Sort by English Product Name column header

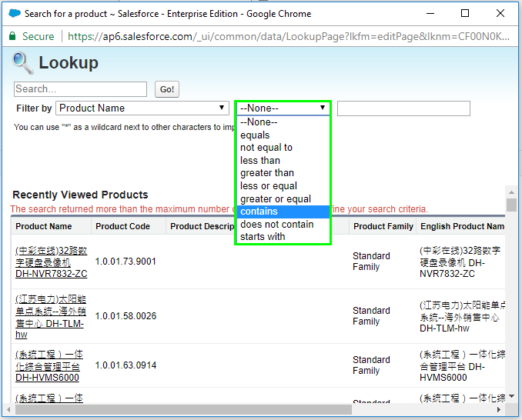[462, 226]
